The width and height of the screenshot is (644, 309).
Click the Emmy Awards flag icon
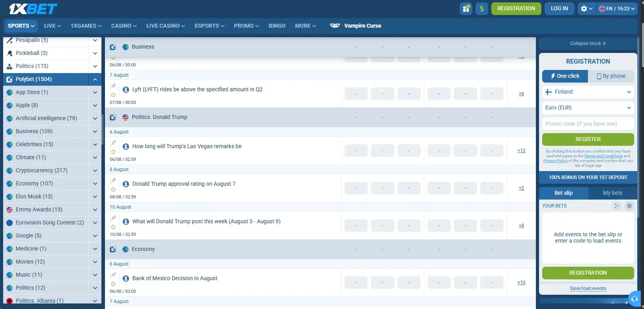click(9, 210)
